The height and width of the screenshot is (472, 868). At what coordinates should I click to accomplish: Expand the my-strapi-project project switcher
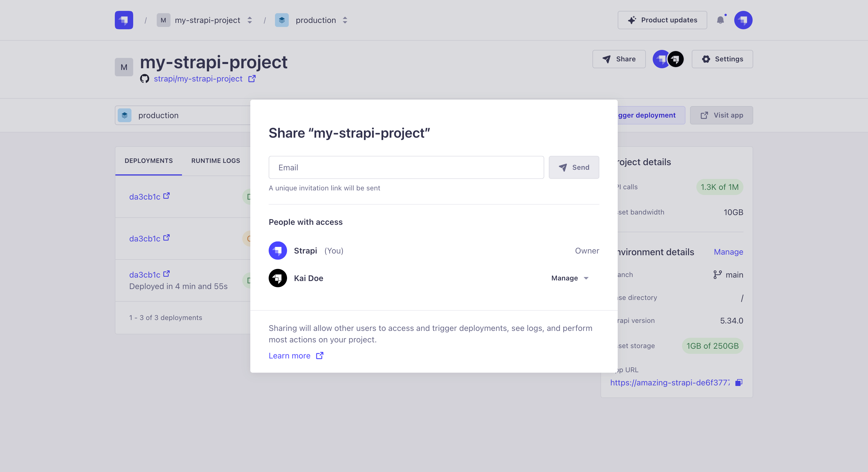point(249,20)
